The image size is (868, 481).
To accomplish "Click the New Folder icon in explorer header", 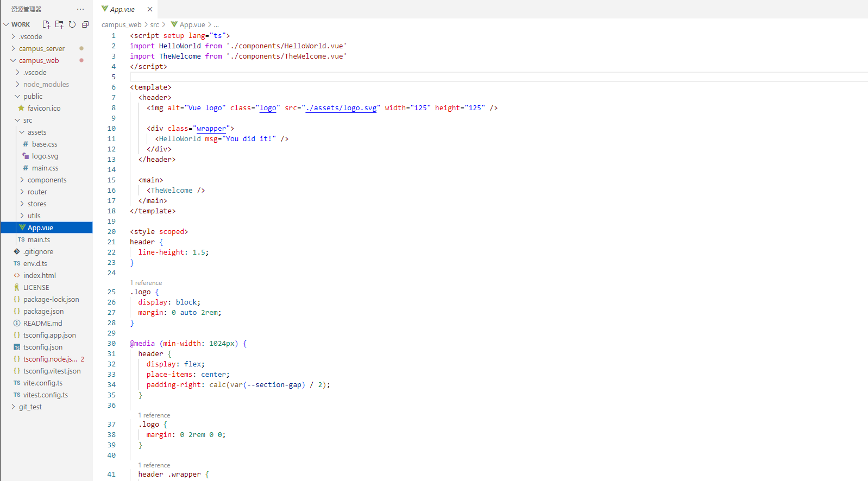I will [x=59, y=24].
